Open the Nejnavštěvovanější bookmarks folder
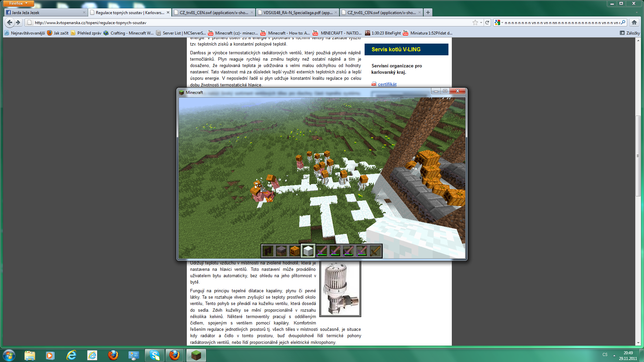This screenshot has width=644, height=362. pos(24,33)
